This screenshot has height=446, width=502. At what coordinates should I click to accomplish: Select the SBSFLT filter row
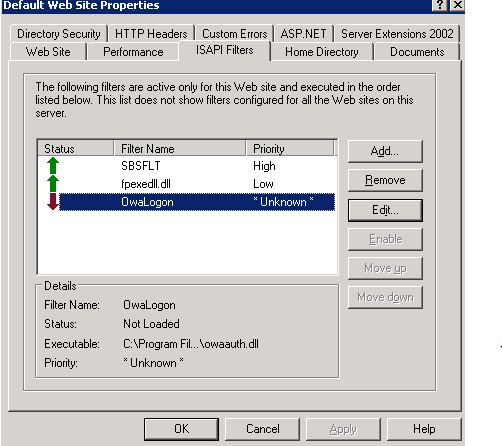(186, 166)
